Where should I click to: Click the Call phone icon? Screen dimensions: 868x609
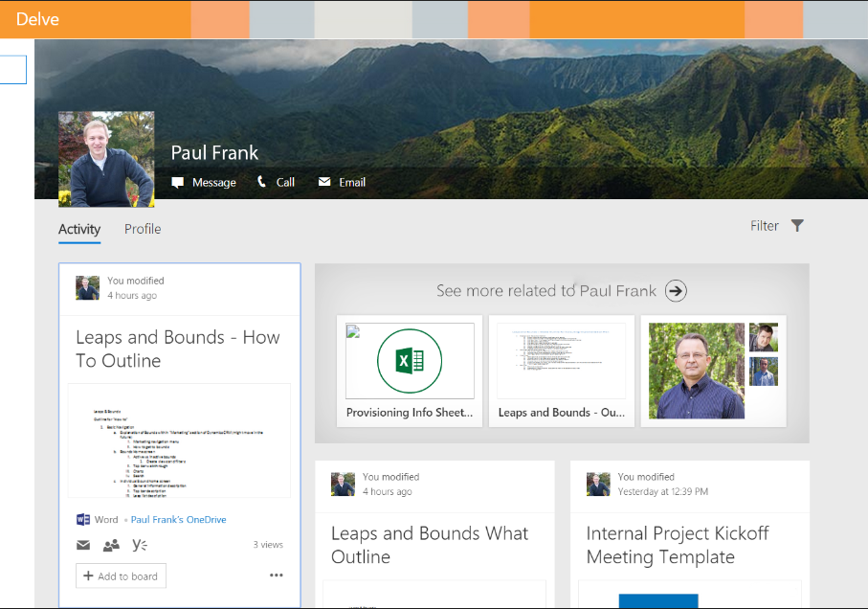pos(261,182)
